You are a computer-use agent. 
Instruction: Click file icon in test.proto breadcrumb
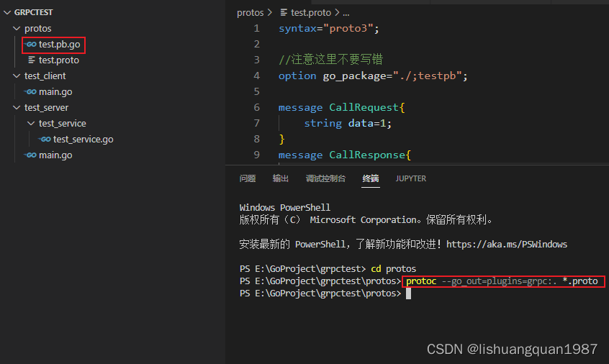(284, 13)
